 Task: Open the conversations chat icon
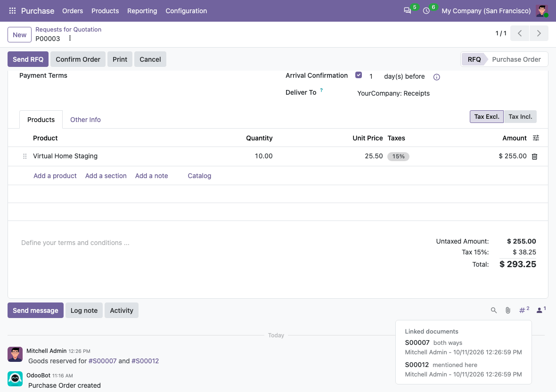click(408, 11)
